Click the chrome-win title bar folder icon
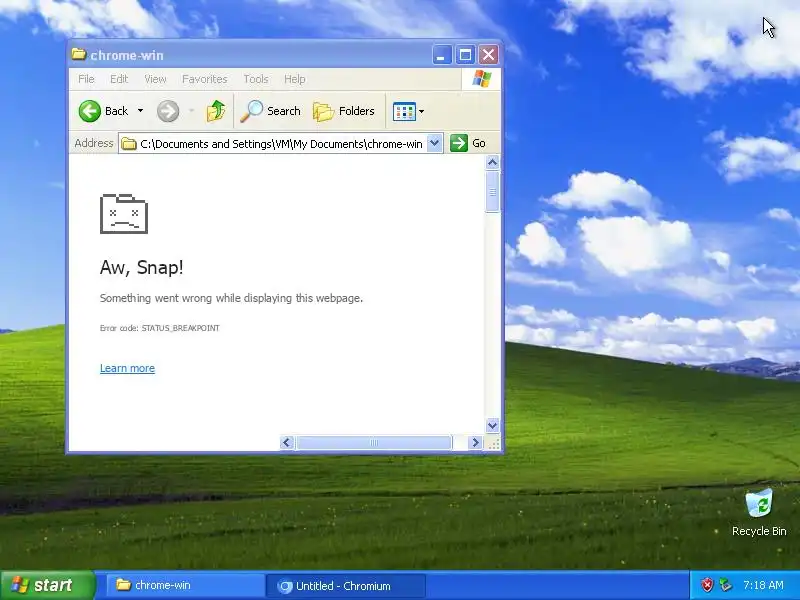 click(x=79, y=54)
